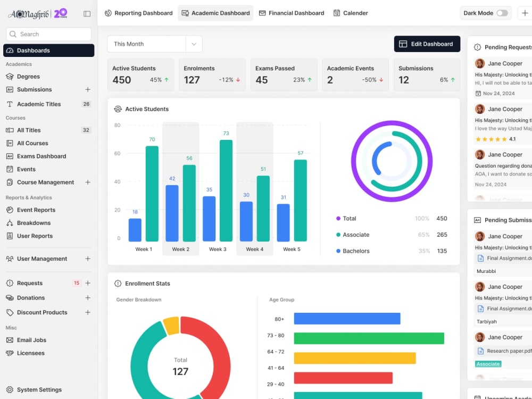Click the Active Students stat card
The image size is (532, 399).
click(x=141, y=74)
